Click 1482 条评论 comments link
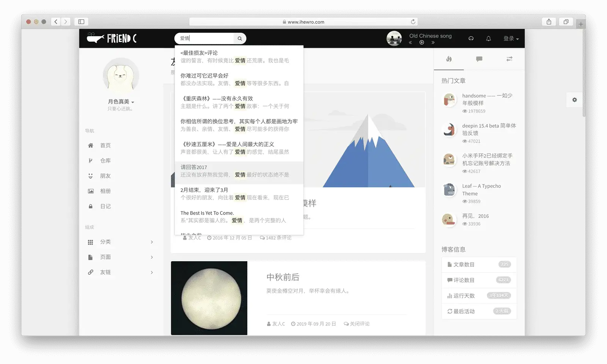The width and height of the screenshot is (607, 364). pos(276,238)
